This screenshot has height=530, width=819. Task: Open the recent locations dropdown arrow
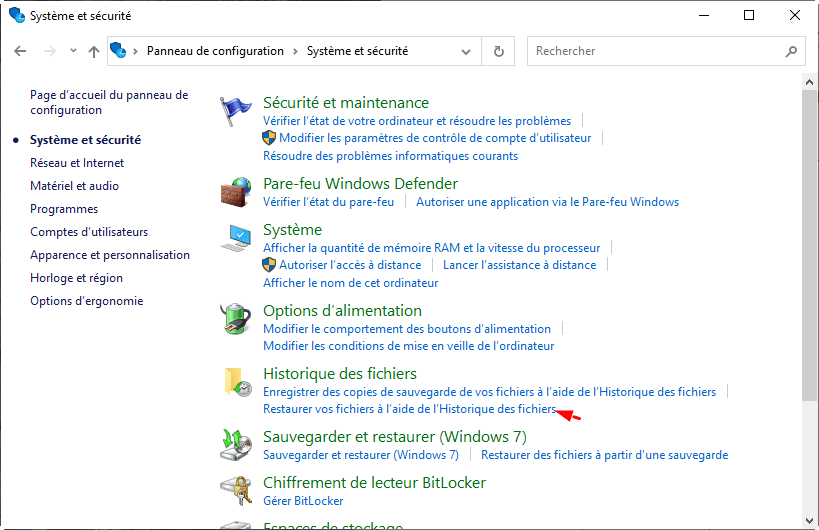point(73,51)
